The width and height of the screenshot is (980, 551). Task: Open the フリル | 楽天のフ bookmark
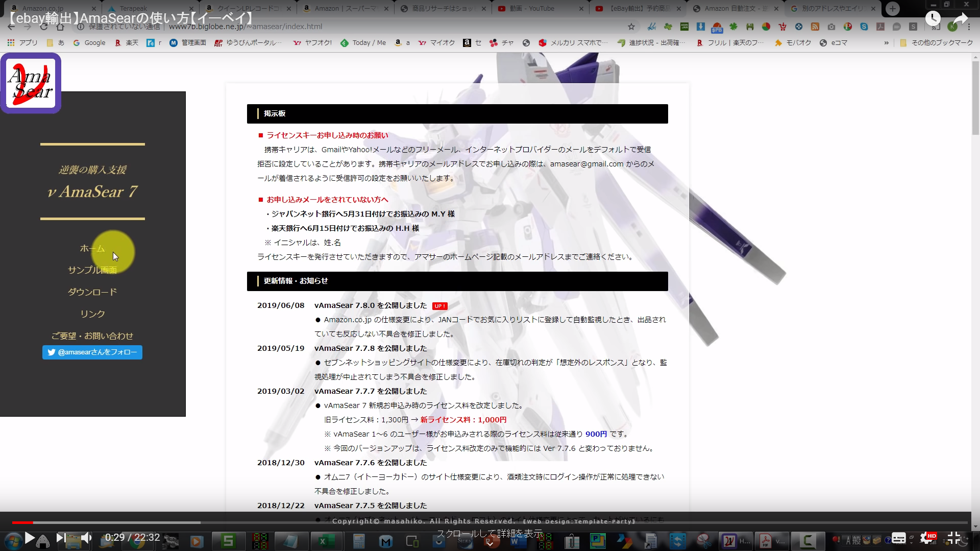[x=730, y=43]
